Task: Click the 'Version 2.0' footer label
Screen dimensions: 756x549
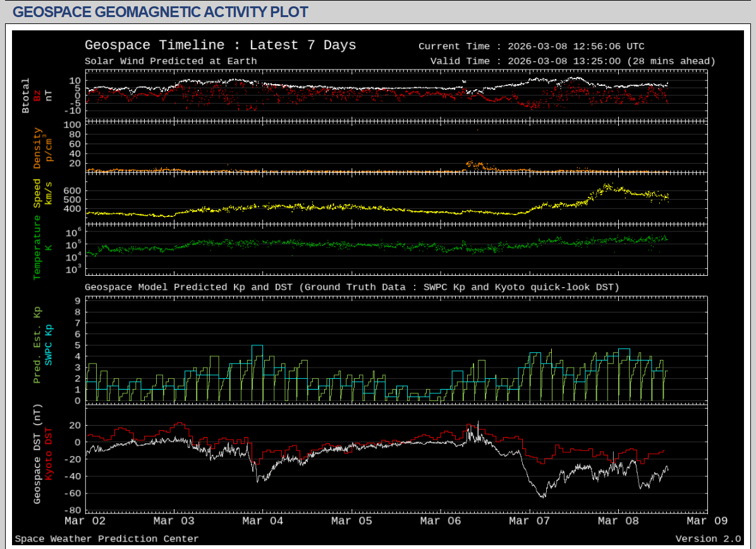Action: pyautogui.click(x=707, y=539)
